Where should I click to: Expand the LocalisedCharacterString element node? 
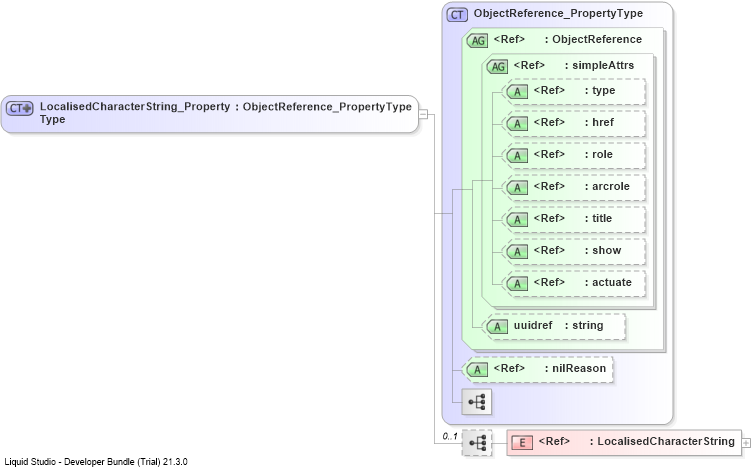[746, 443]
